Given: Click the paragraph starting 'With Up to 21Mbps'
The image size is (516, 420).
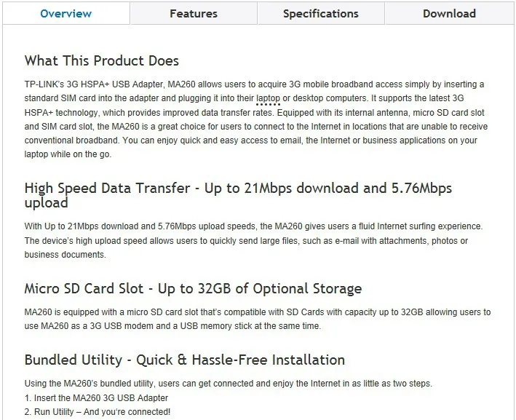Looking at the screenshot, I should pyautogui.click(x=253, y=240).
